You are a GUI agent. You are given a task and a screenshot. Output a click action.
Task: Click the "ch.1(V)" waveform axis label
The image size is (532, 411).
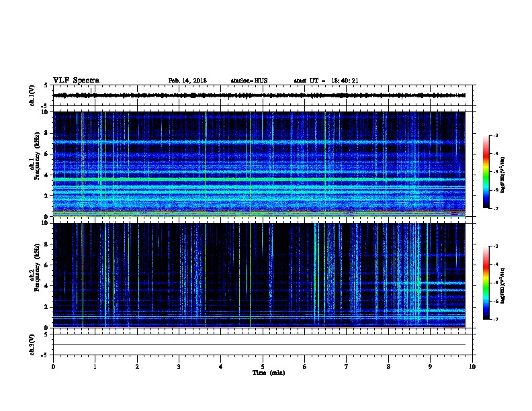click(32, 95)
